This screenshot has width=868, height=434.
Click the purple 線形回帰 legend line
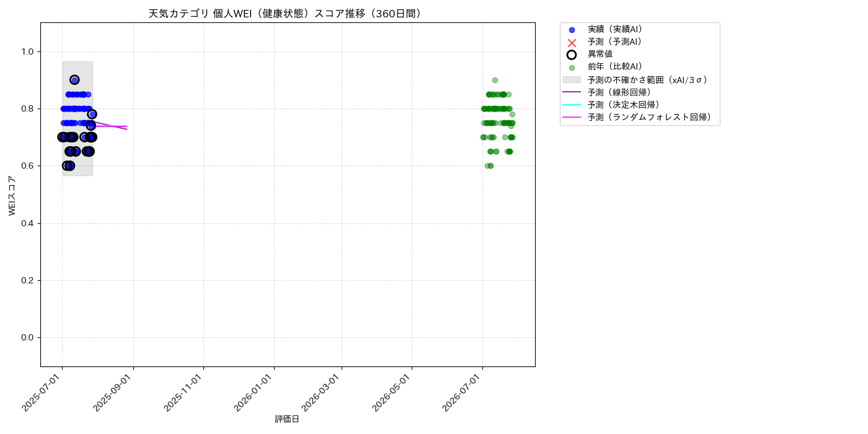coord(572,92)
